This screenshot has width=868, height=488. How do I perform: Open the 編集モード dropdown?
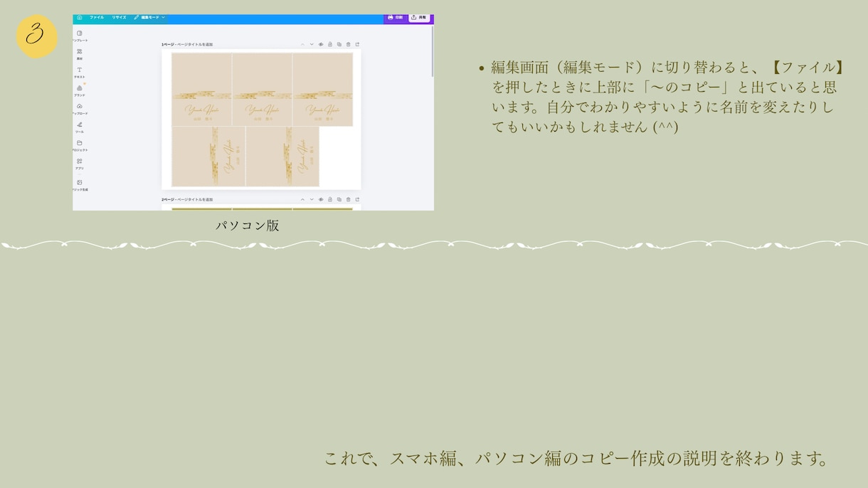pyautogui.click(x=149, y=17)
